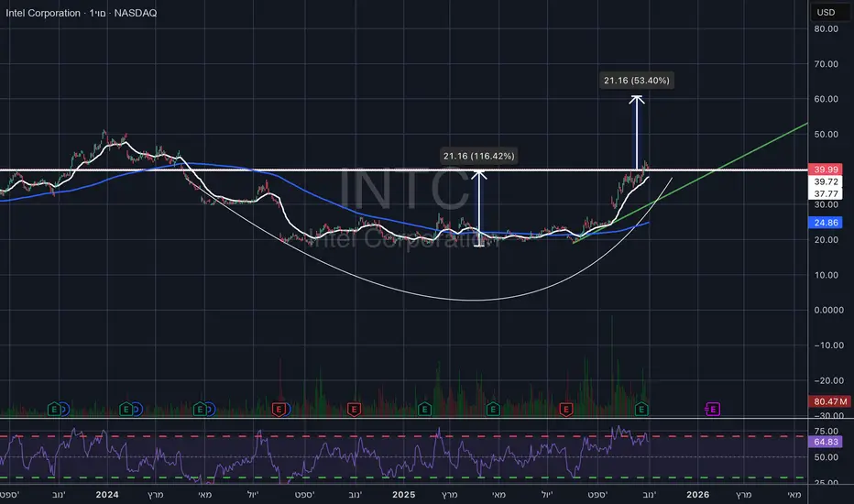The image size is (854, 504).
Task: Click the 80.47 M volume label
Action: [830, 401]
